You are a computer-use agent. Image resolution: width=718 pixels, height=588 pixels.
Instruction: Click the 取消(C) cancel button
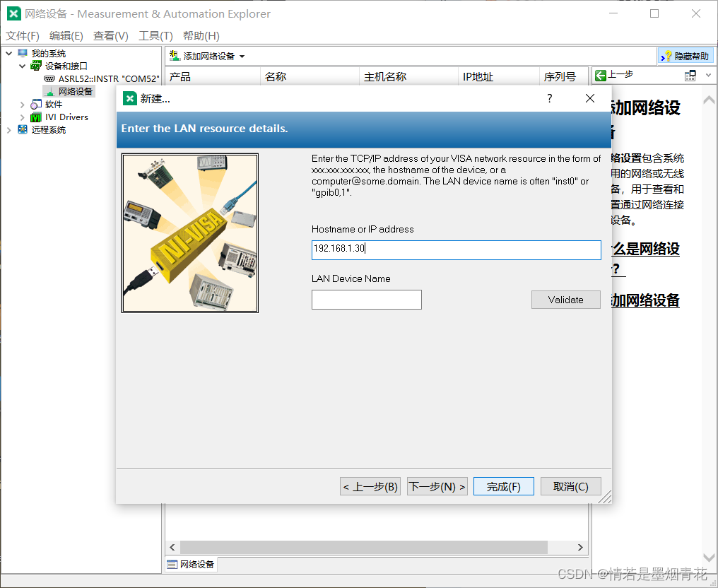coord(570,486)
